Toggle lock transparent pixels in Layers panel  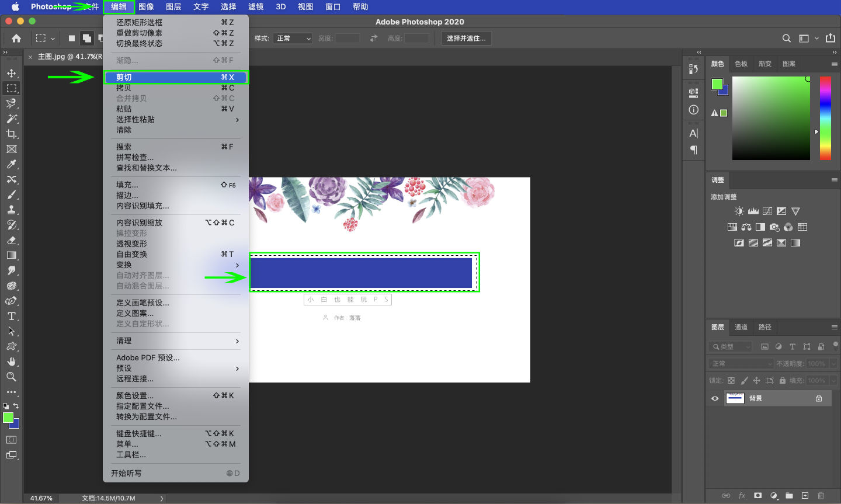coord(731,380)
